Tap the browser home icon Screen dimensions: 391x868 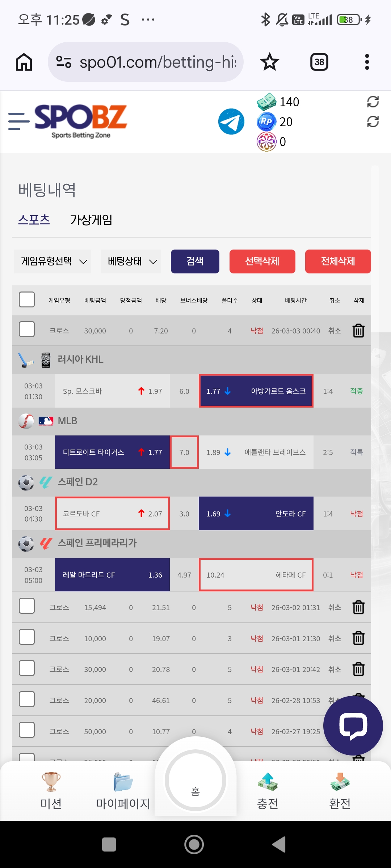pos(24,62)
